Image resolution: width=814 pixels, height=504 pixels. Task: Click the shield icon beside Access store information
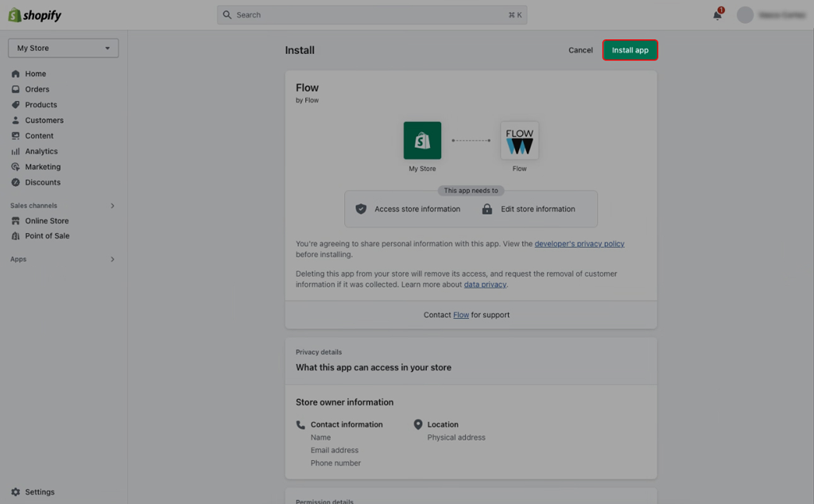(x=361, y=209)
